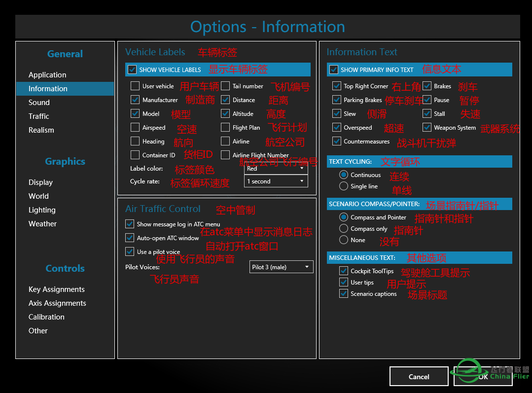Open the Label color dropdown
Viewport: 532px width, 393px height.
[x=276, y=168]
